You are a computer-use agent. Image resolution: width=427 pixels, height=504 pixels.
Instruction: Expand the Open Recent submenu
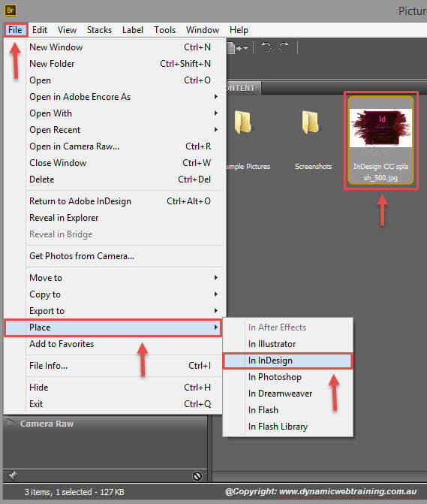[x=113, y=130]
